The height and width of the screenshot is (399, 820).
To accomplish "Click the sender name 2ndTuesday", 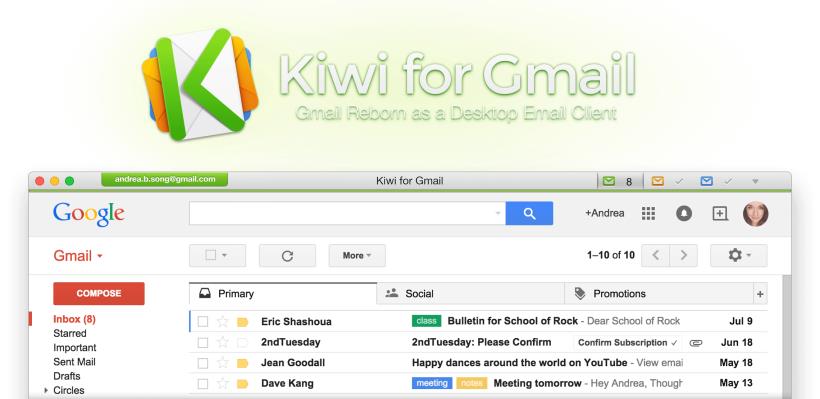I will click(x=291, y=342).
